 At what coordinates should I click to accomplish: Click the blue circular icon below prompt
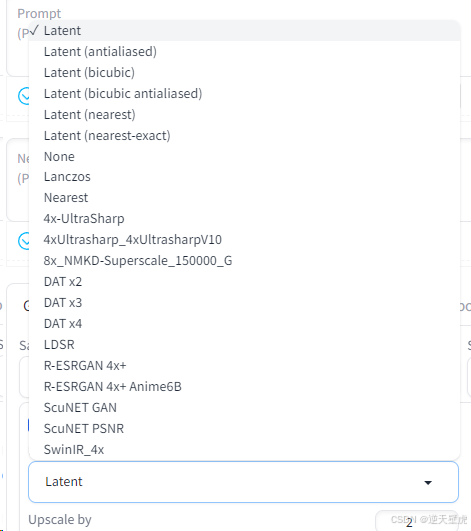pyautogui.click(x=24, y=96)
